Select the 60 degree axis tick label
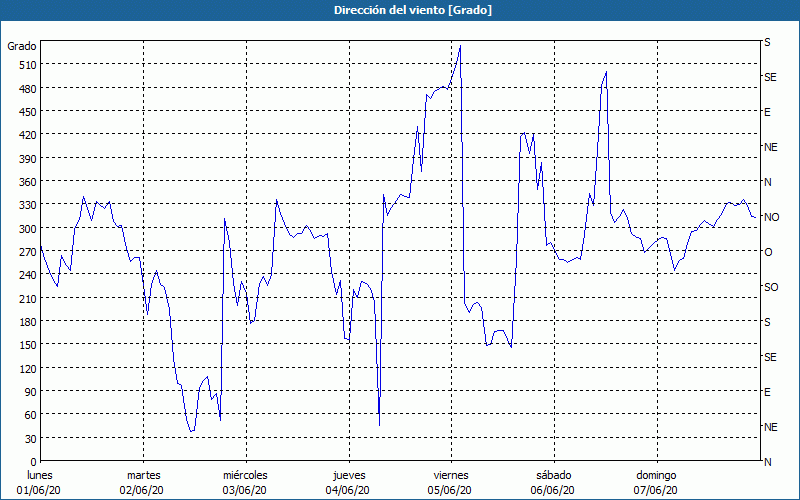Viewport: 800px width, 500px height. [x=31, y=415]
